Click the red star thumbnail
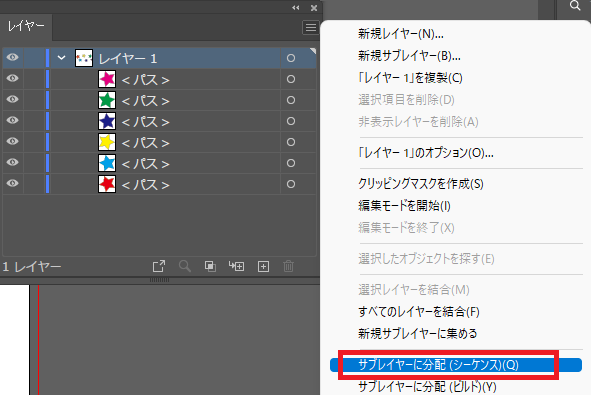Screen dimensions: 591x395 [107, 184]
